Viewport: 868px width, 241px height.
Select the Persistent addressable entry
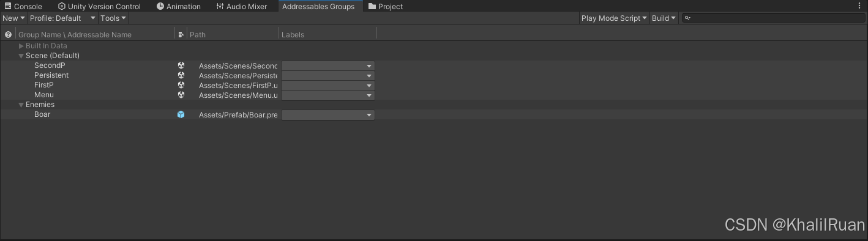point(51,75)
